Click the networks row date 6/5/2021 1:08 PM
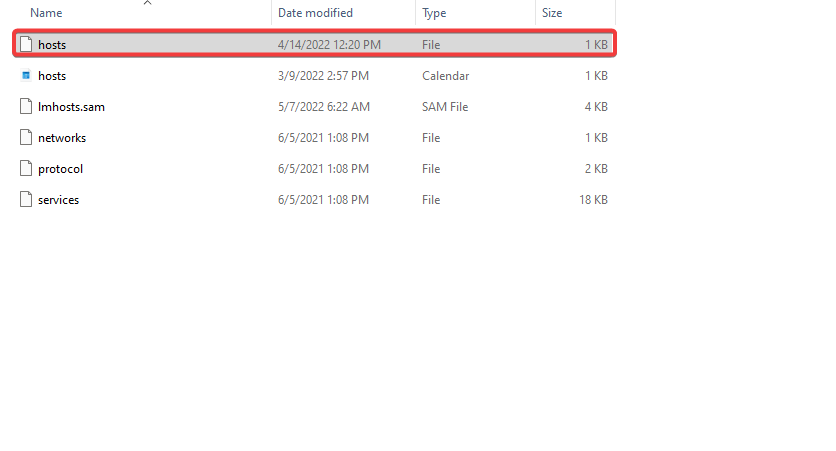Image resolution: width=836 pixels, height=451 pixels. point(323,138)
